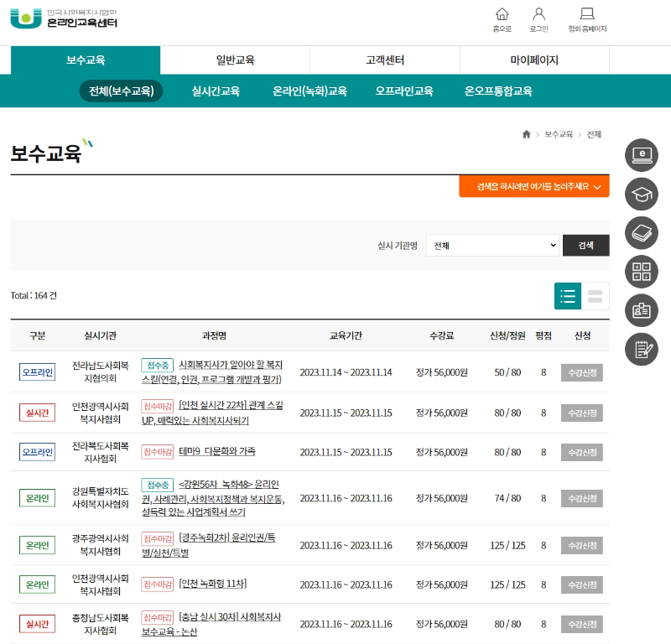Image resolution: width=671 pixels, height=644 pixels.
Task: Open the 고객센터 menu
Action: tap(384, 60)
